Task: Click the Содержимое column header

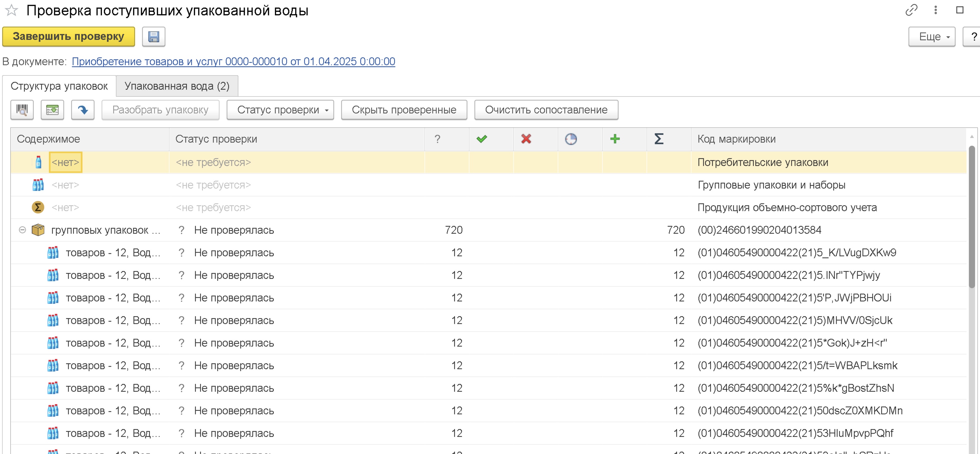Action: coord(90,139)
